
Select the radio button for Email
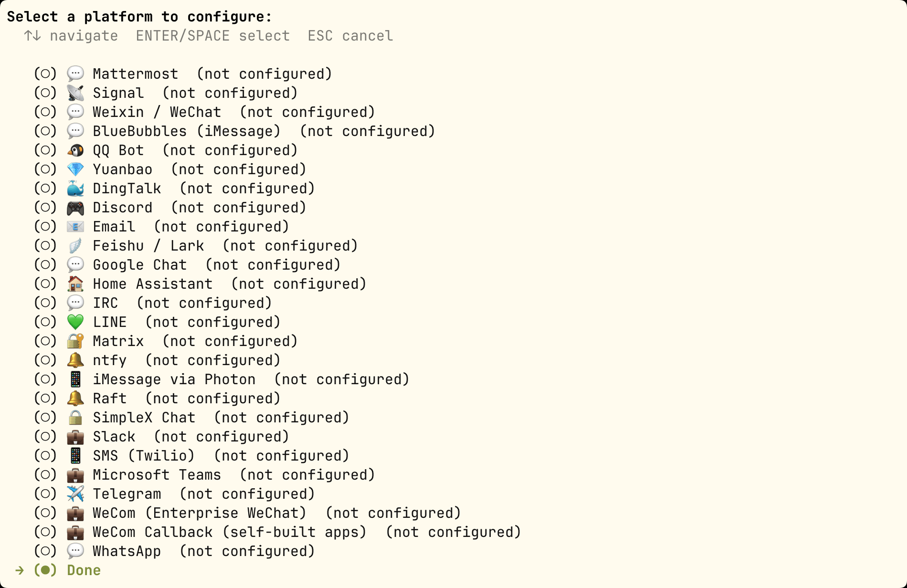(x=45, y=227)
